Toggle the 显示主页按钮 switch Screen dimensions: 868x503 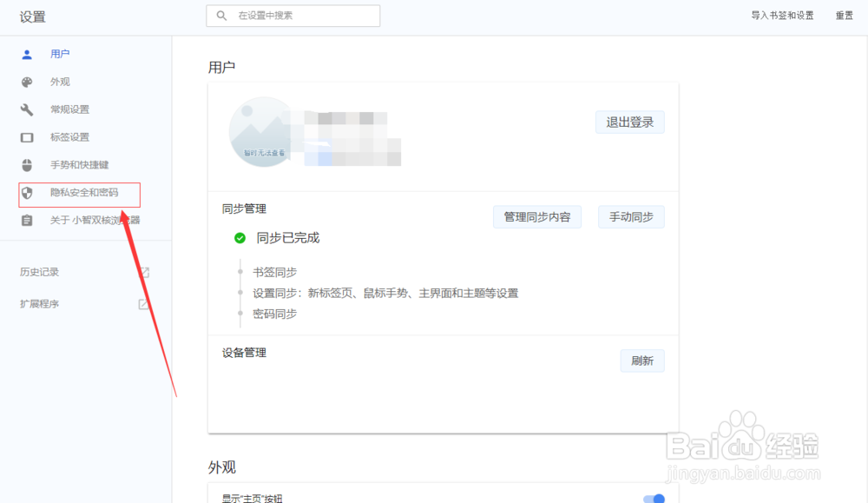(654, 497)
